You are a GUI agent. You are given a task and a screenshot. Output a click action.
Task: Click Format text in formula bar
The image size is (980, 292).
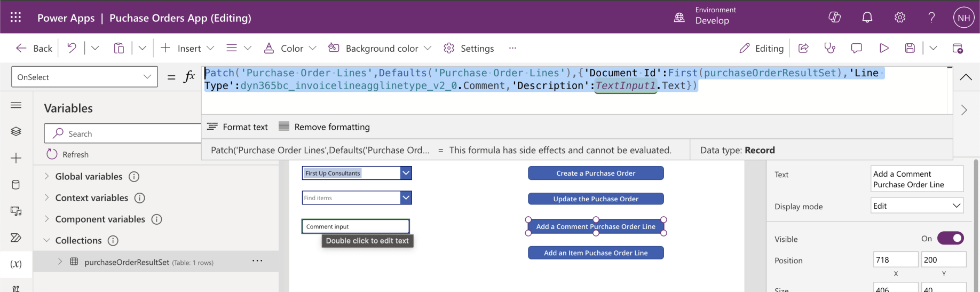coord(238,127)
